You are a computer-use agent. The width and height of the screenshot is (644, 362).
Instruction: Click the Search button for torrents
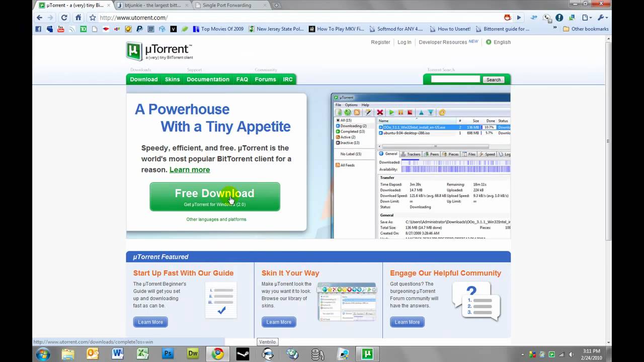pyautogui.click(x=494, y=79)
